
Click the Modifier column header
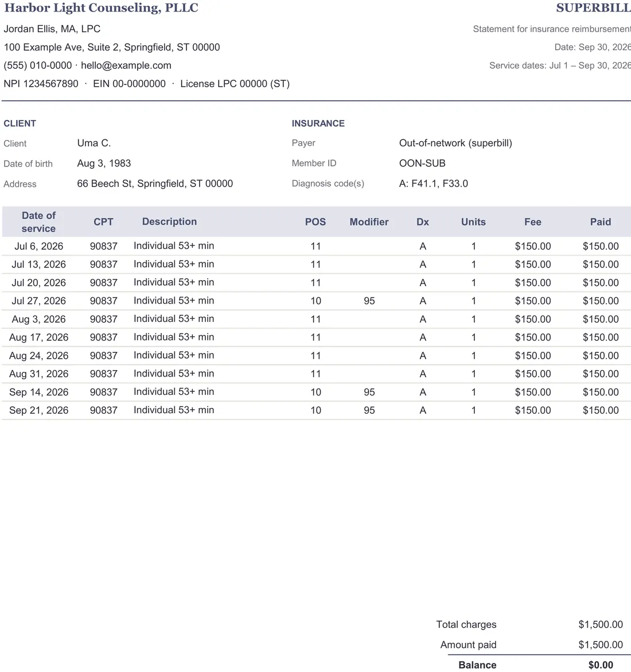click(369, 222)
